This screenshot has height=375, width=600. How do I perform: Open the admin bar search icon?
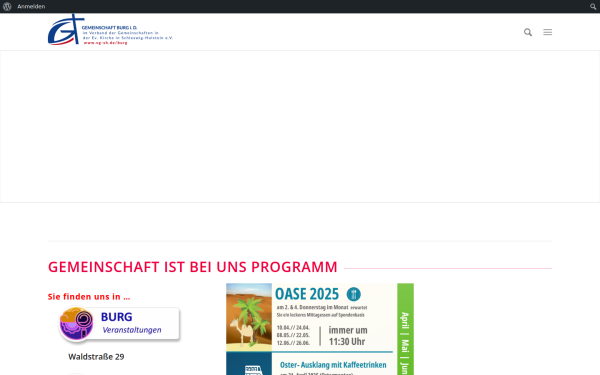[593, 7]
